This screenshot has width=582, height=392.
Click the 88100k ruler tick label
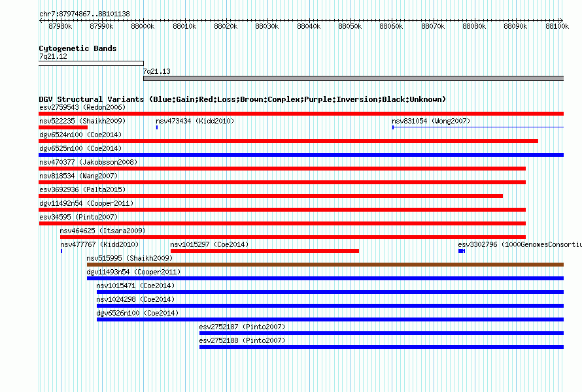pyautogui.click(x=556, y=26)
